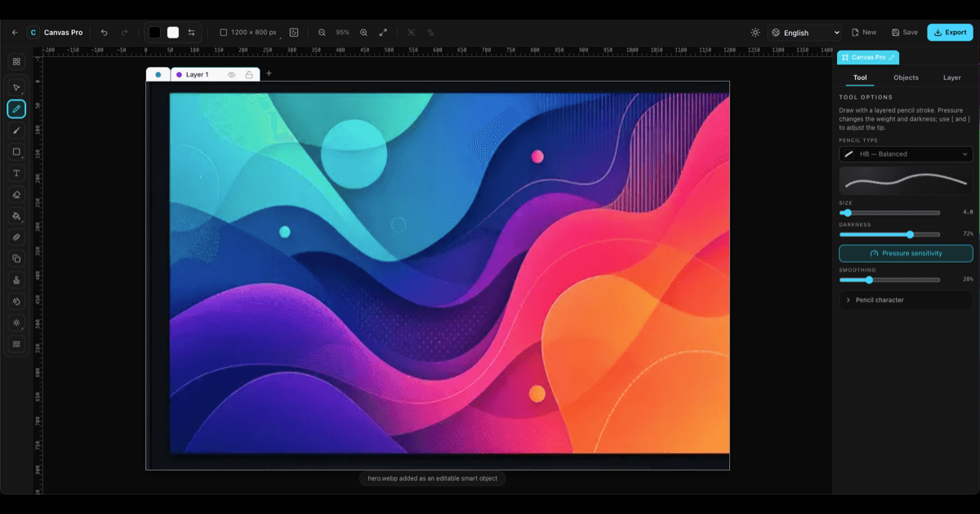Image resolution: width=980 pixels, height=514 pixels.
Task: Toggle Pressure sensitivity
Action: tap(906, 253)
